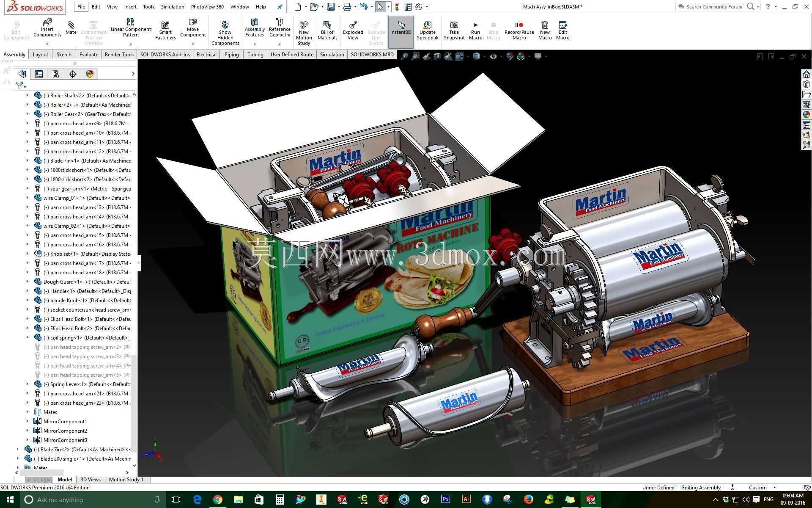Click the feature tree vertical scrollbar

click(134, 404)
